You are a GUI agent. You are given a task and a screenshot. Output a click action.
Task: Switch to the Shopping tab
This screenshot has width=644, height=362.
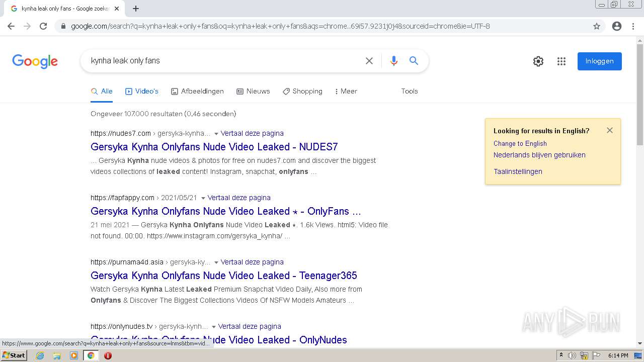pos(302,92)
